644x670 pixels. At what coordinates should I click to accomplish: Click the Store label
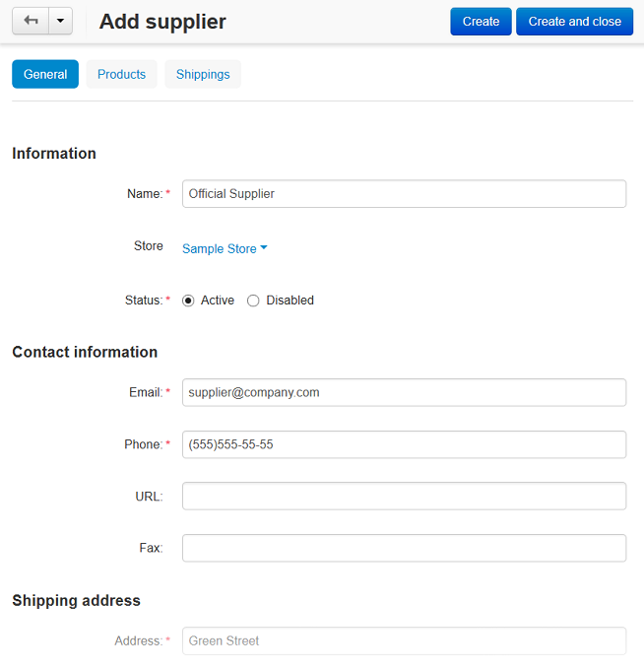click(x=149, y=245)
